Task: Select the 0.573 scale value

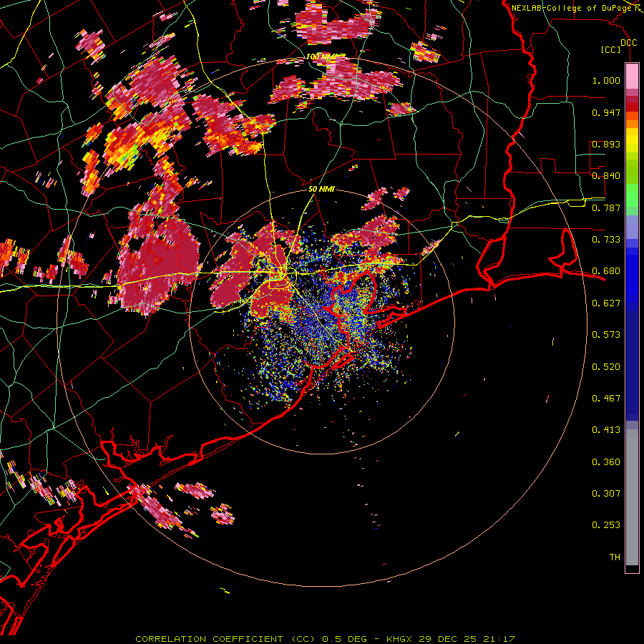Action: pos(606,335)
